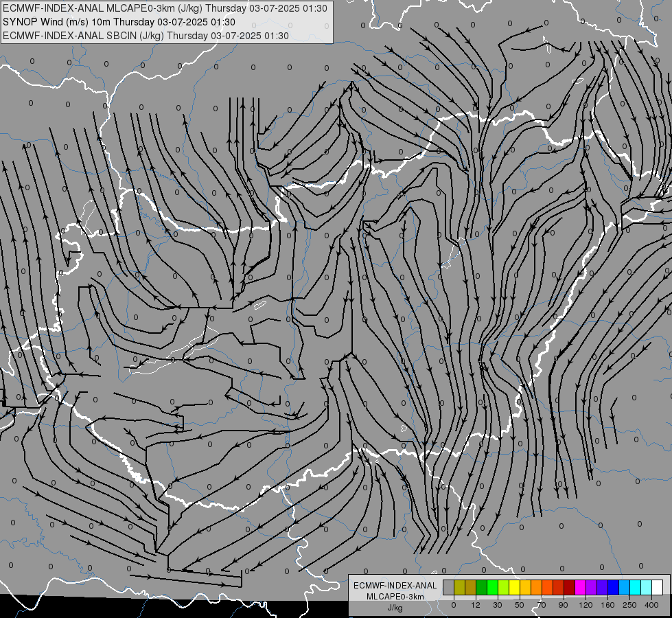Select the dark green legend swatch
Viewport: 672px width, 618px height.
point(482,587)
